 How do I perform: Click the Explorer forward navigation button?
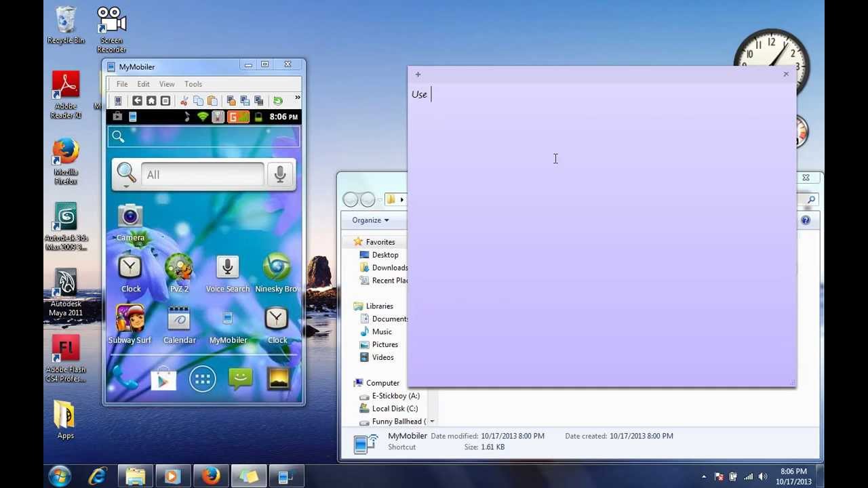click(368, 199)
